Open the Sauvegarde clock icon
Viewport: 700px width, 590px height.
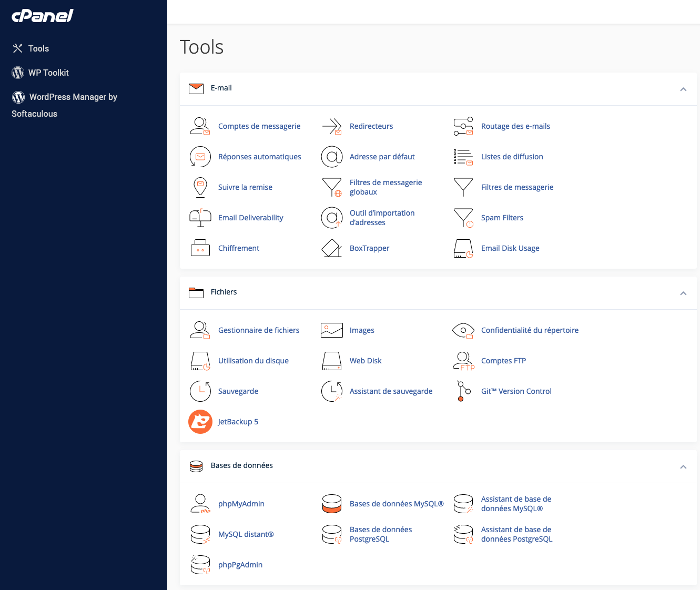coord(200,391)
